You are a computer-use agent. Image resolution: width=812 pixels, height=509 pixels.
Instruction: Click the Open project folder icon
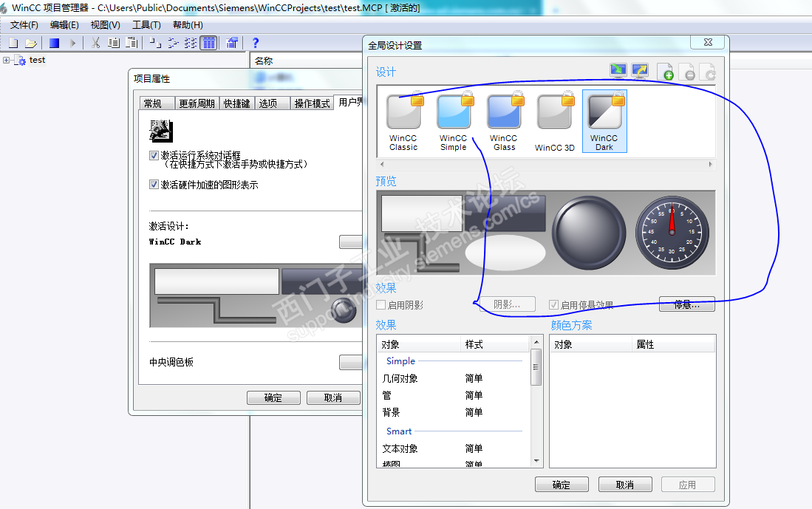point(31,43)
